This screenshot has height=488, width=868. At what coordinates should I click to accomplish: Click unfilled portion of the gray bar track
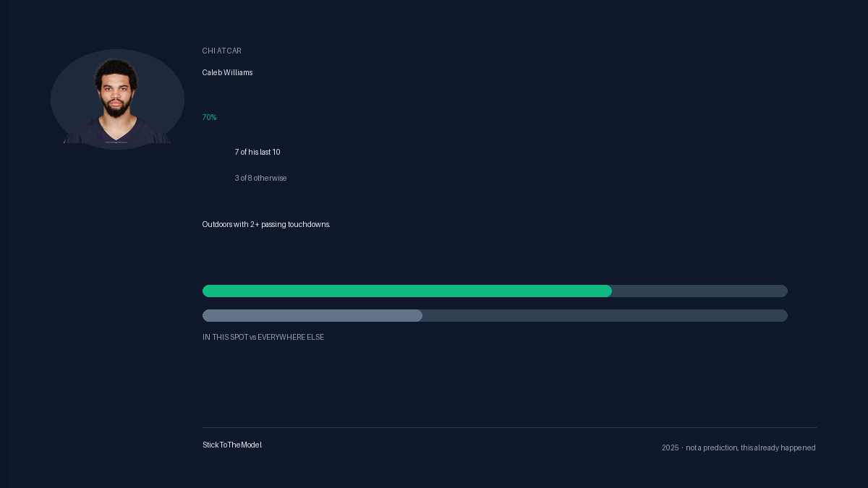(605, 316)
